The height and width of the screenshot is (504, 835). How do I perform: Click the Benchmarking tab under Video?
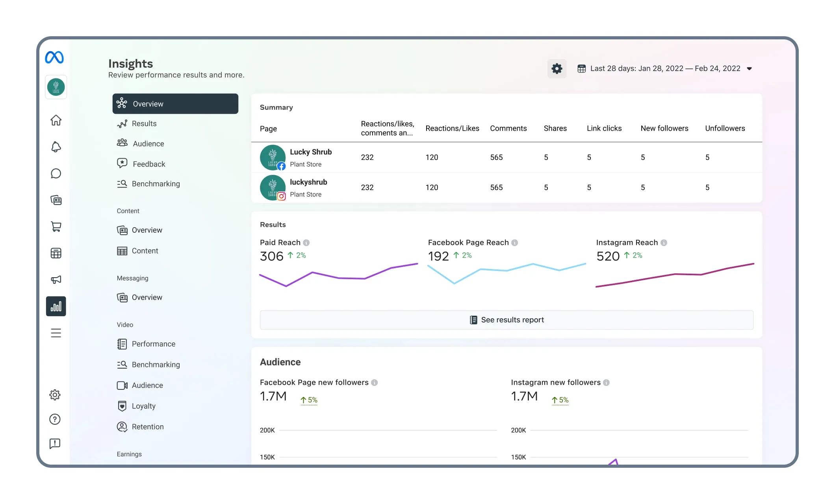[156, 365]
